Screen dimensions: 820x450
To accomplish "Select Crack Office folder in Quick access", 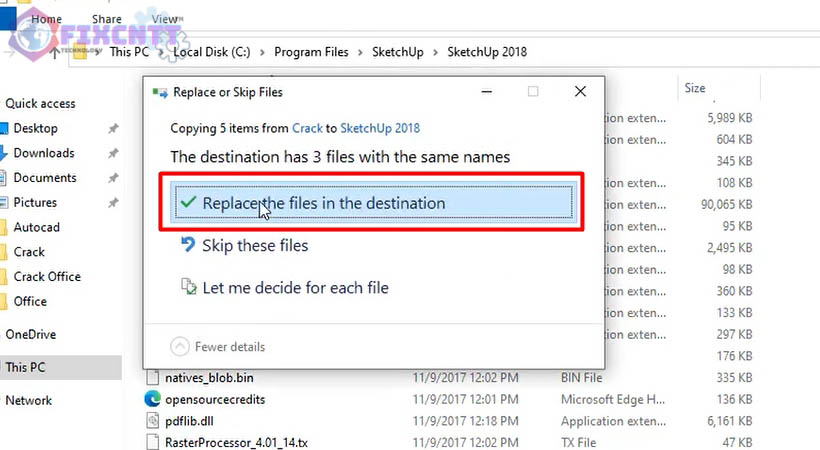I will point(47,276).
